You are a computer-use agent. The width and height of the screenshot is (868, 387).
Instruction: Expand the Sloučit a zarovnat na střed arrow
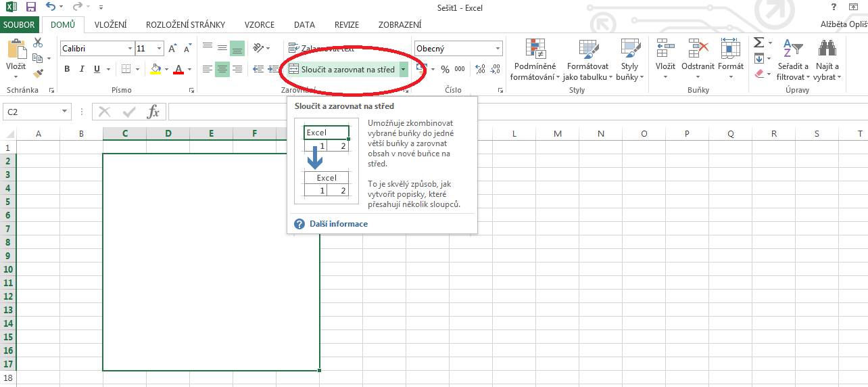(403, 69)
